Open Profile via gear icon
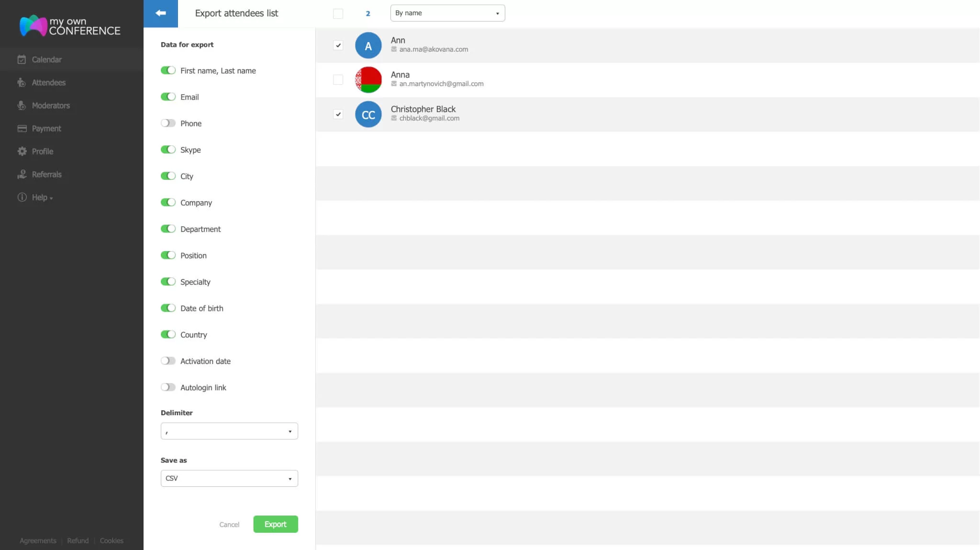This screenshot has width=980, height=550. click(x=22, y=152)
